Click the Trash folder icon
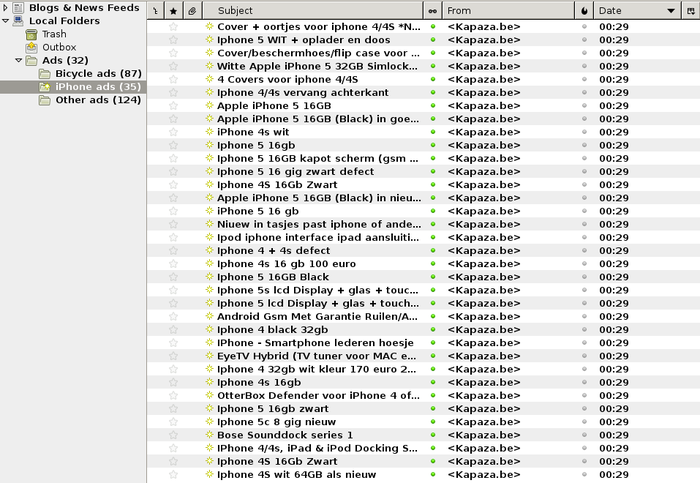This screenshot has width=700, height=483. 31,34
